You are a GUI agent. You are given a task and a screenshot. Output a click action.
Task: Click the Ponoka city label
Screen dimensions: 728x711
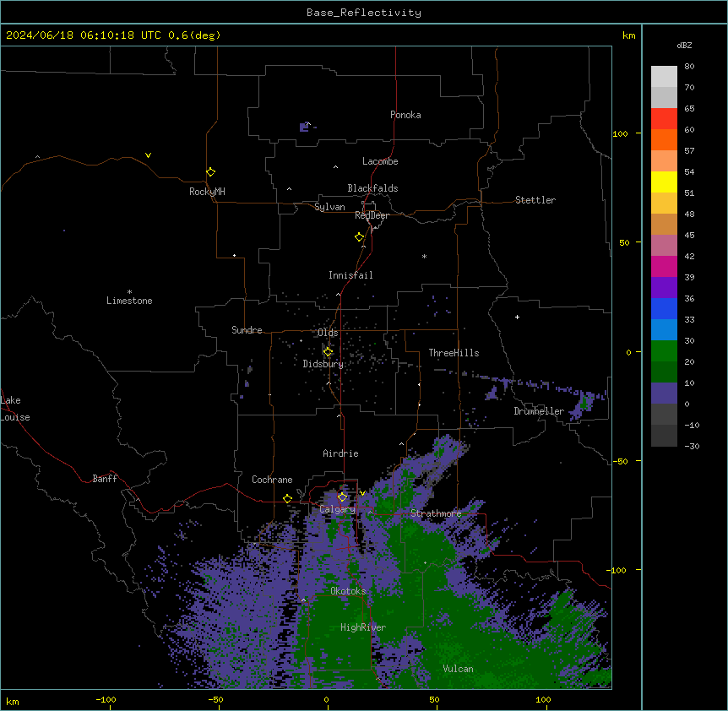click(405, 115)
